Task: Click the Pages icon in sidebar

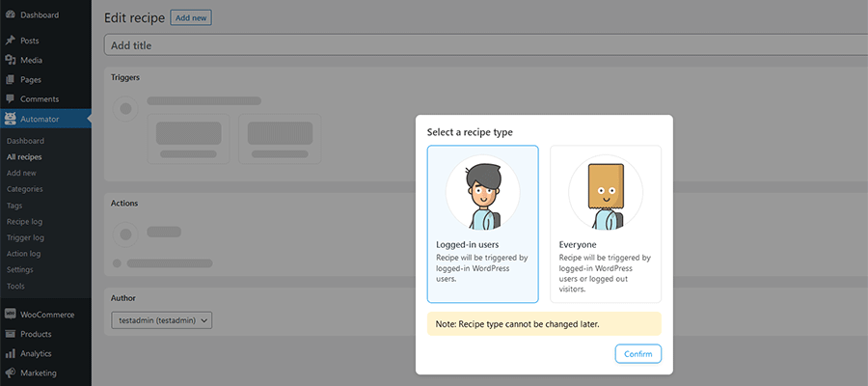Action: coord(10,79)
